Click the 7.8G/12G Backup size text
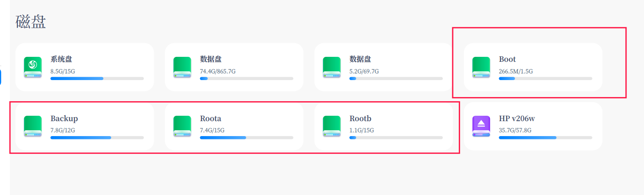 63,130
